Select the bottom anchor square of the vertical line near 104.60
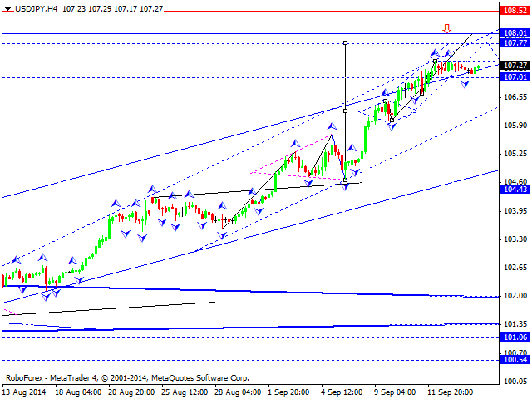 (345, 180)
